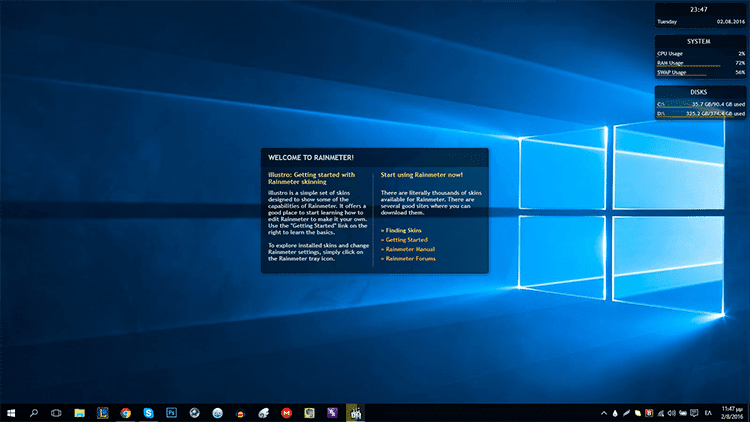Click the SYSTEM skin header
Image resolution: width=750 pixels, height=422 pixels.
pos(699,42)
